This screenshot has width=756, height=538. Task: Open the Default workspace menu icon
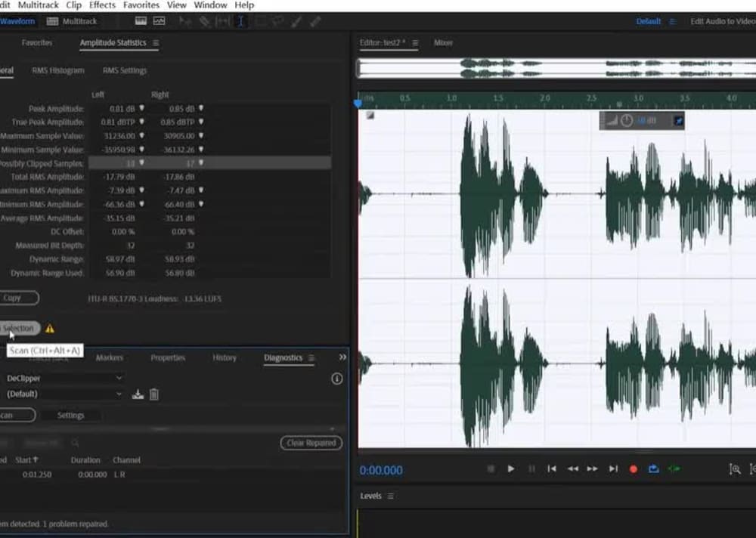(673, 22)
